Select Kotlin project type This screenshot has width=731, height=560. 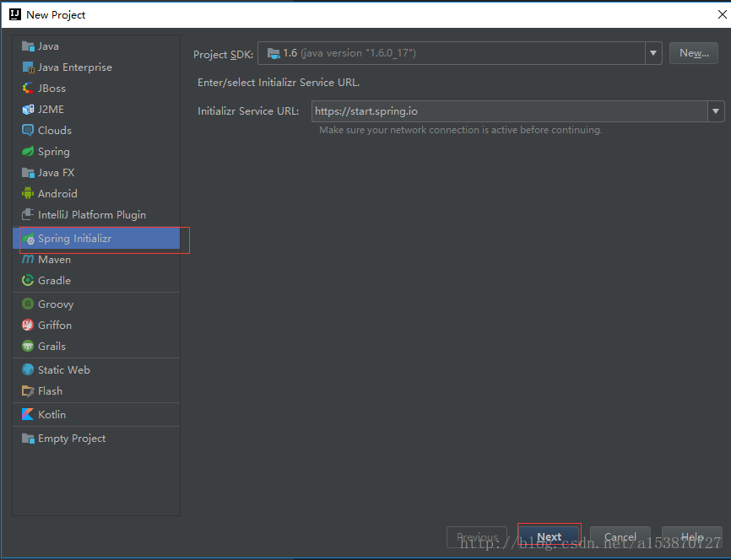coord(96,414)
